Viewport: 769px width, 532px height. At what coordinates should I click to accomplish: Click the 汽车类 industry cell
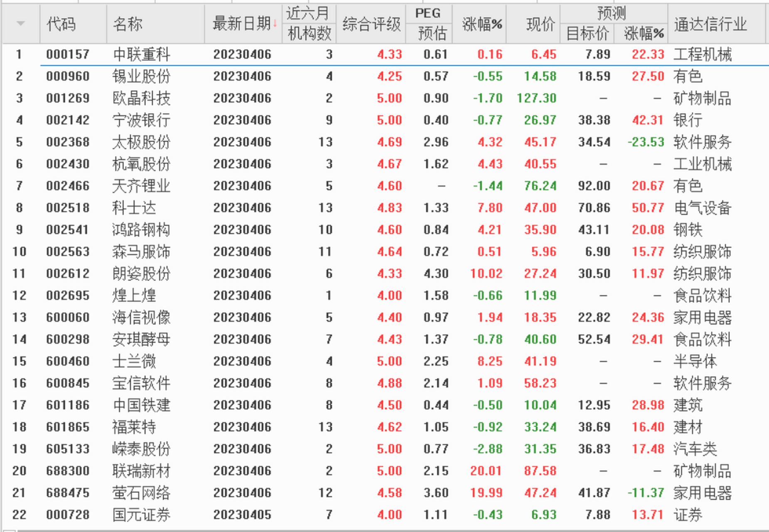(695, 449)
